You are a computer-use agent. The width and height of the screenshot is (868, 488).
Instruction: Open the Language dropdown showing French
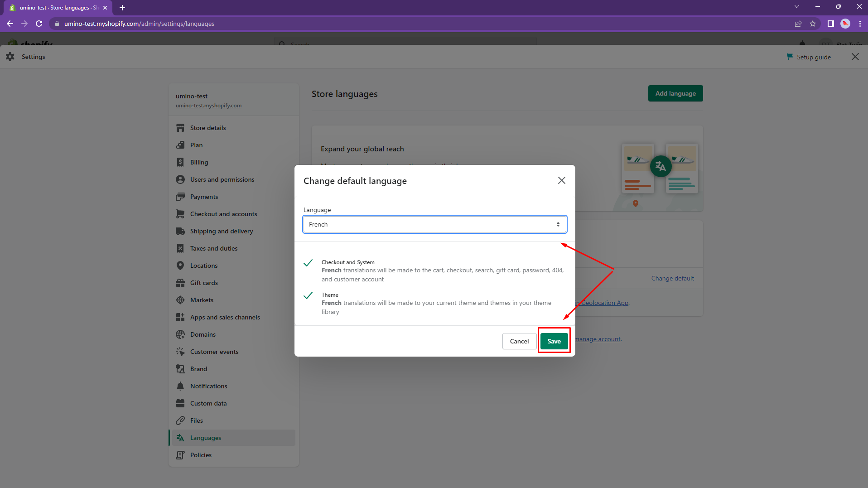point(434,224)
